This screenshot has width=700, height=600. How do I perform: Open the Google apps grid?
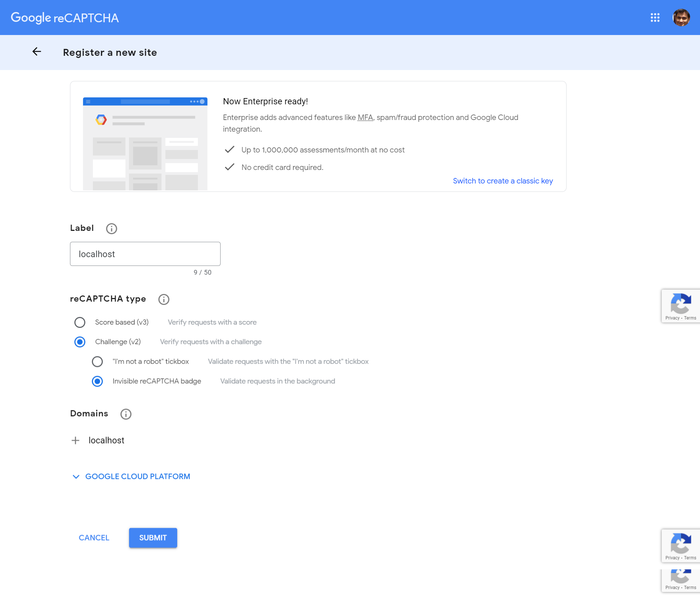pyautogui.click(x=655, y=18)
